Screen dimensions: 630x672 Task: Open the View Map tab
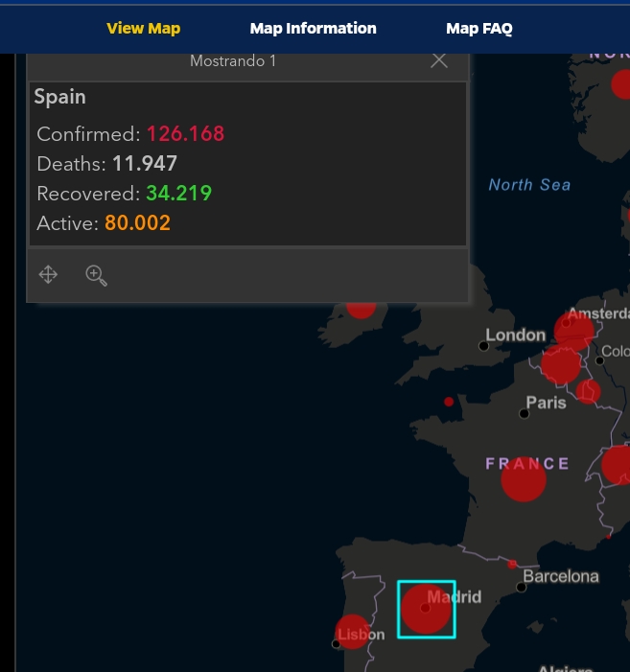coord(143,28)
